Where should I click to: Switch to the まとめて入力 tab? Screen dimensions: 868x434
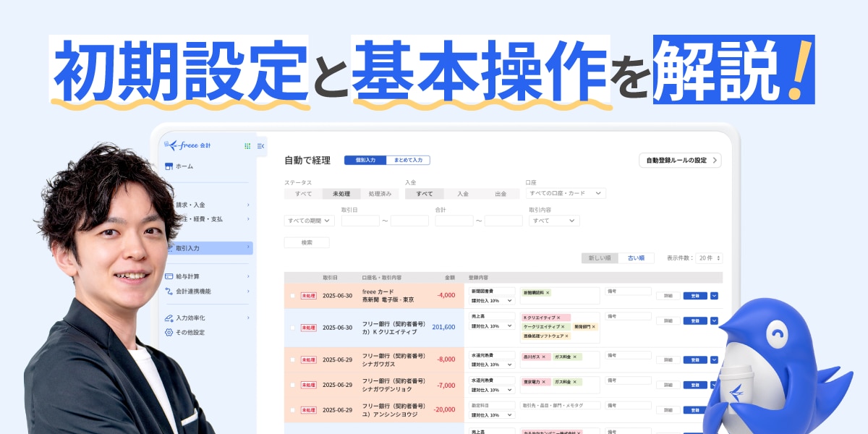[x=408, y=160]
